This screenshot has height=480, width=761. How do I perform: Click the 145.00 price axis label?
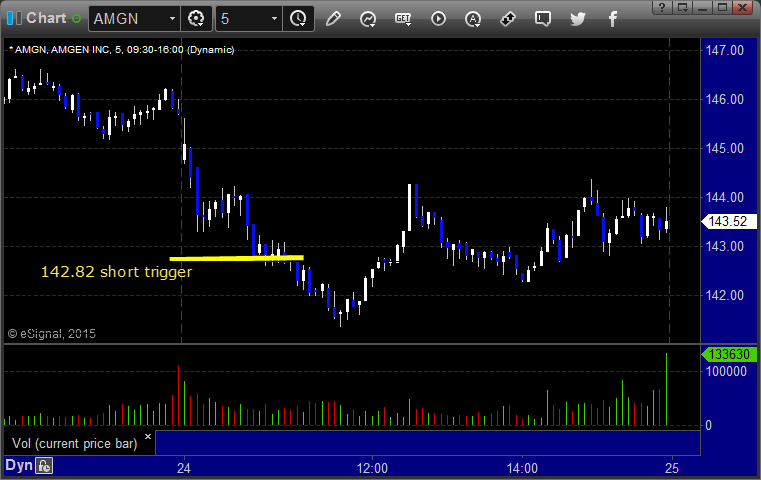tap(725, 148)
